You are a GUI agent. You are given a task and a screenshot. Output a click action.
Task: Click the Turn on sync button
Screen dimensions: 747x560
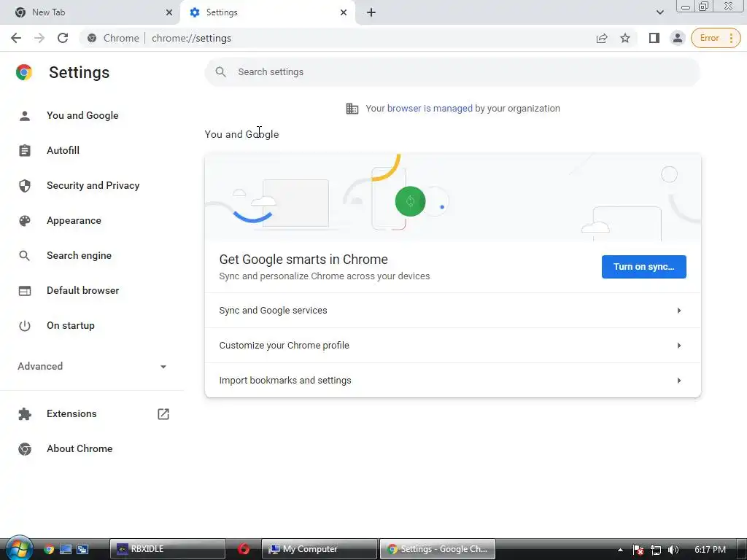coord(643,267)
